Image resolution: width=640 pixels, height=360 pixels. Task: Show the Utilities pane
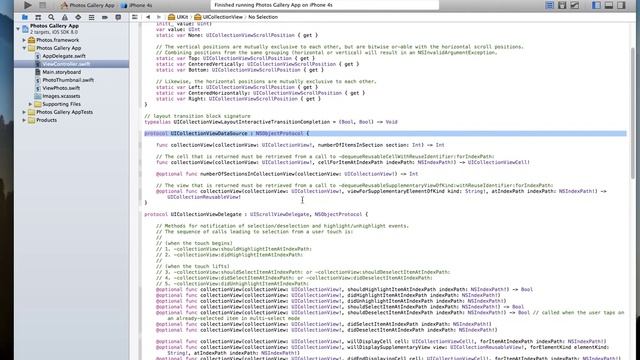click(x=621, y=5)
